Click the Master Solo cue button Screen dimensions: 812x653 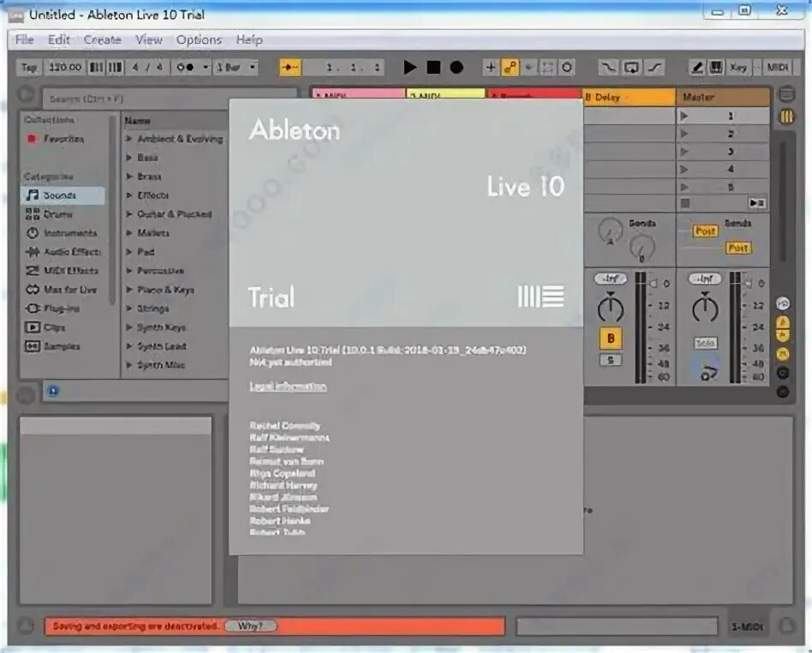(x=705, y=343)
